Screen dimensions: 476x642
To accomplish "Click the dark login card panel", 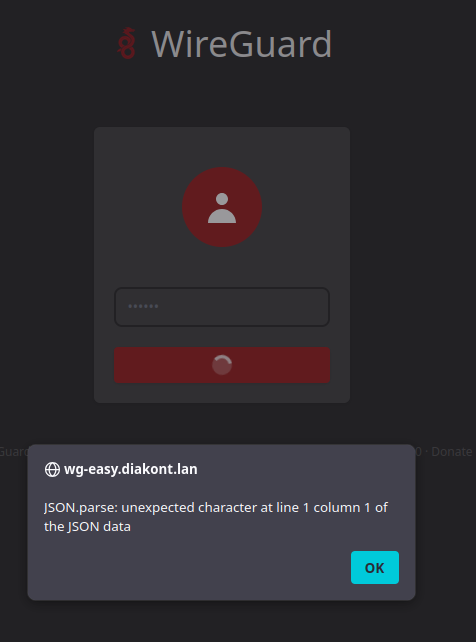I will [x=222, y=265].
